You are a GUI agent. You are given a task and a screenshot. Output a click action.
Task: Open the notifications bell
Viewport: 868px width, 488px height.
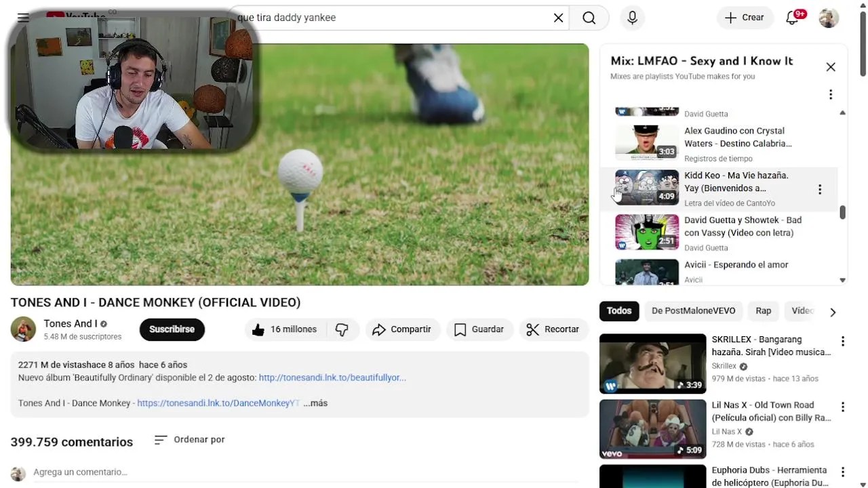pos(793,18)
